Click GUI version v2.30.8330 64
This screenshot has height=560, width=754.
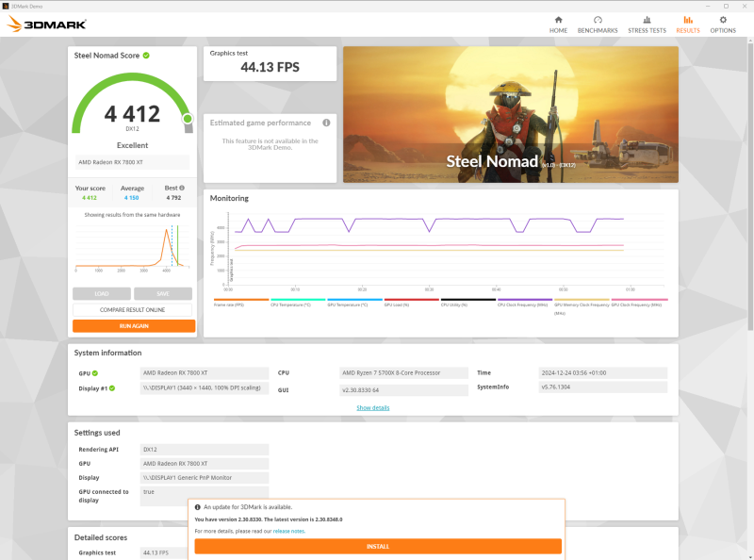point(403,390)
